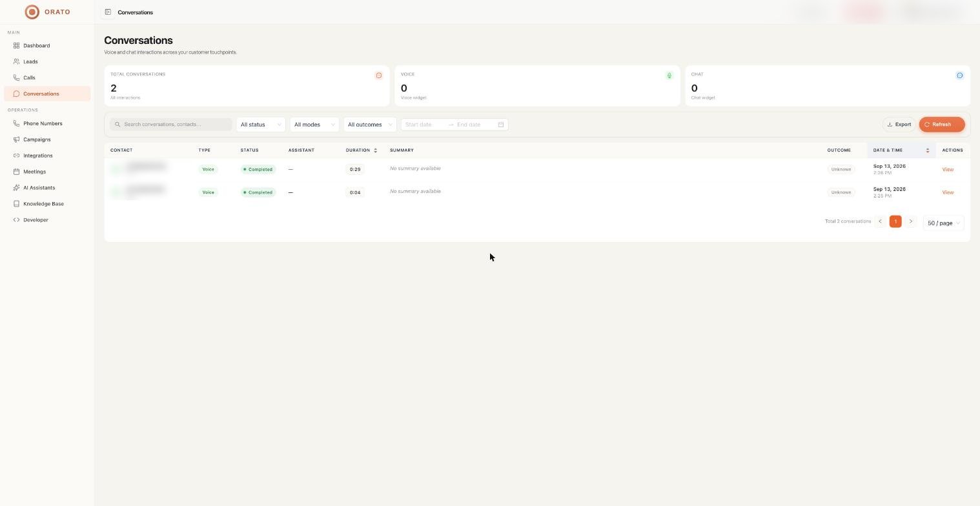980x506 pixels.
Task: View the 0:04 duration conversation
Action: tap(948, 192)
